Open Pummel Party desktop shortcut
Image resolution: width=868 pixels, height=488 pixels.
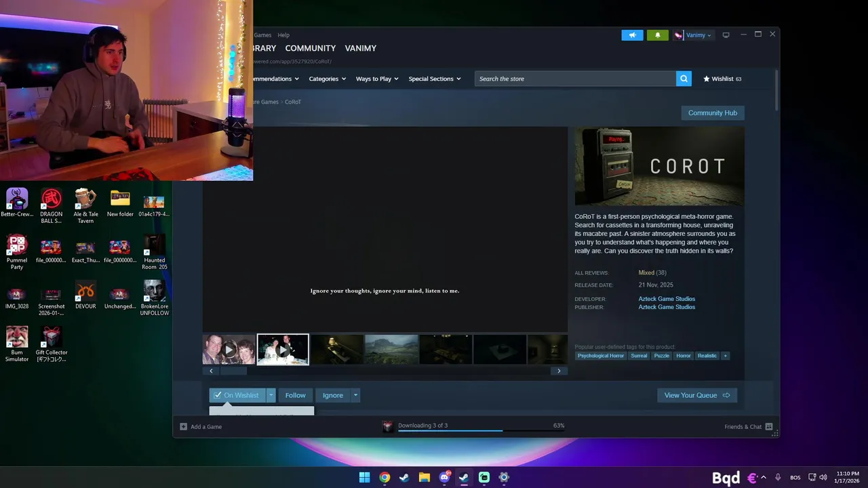pos(17,252)
